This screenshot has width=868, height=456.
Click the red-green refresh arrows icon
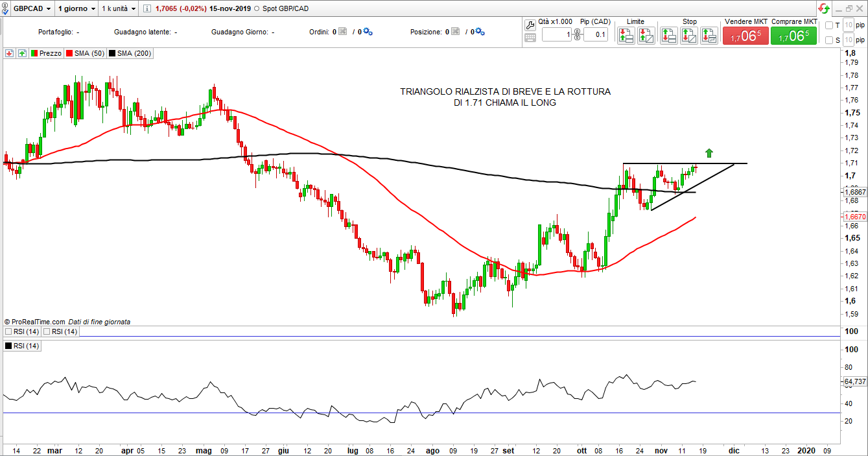click(x=823, y=9)
